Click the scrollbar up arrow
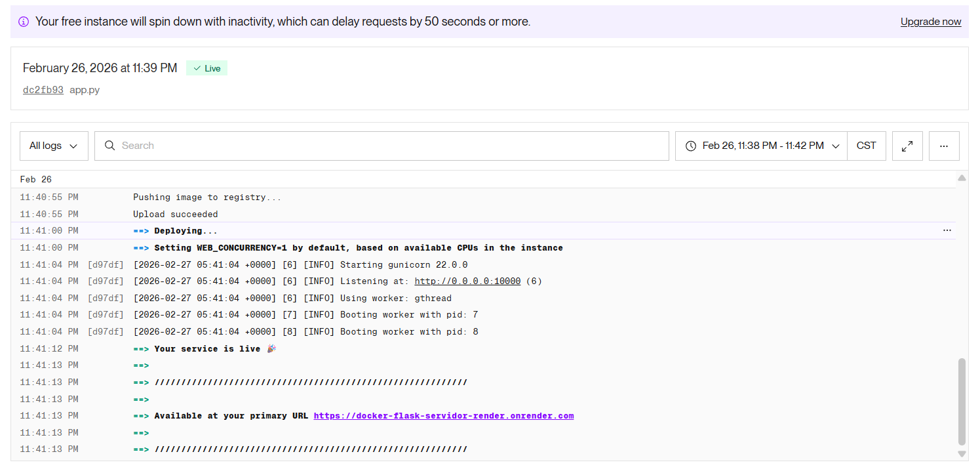The image size is (980, 473). tap(962, 178)
